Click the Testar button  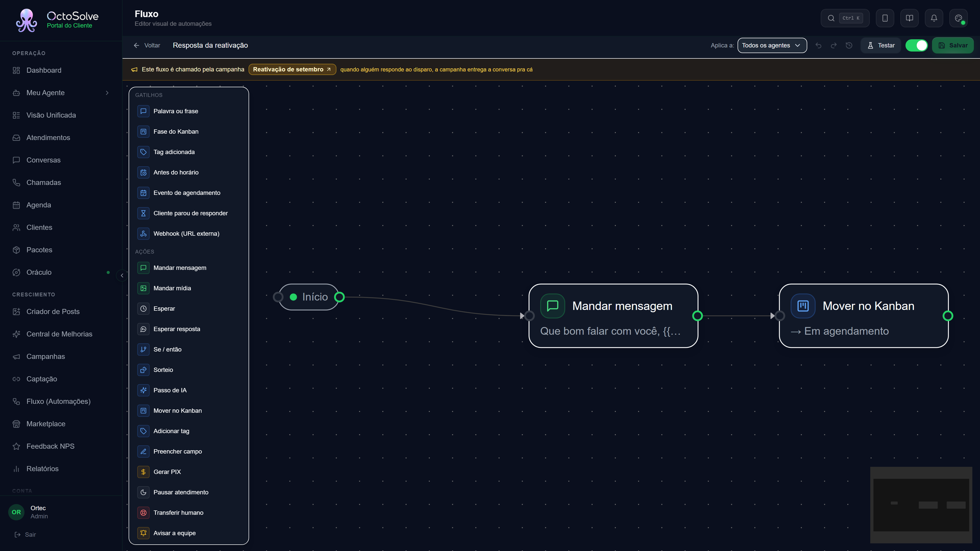pos(881,45)
